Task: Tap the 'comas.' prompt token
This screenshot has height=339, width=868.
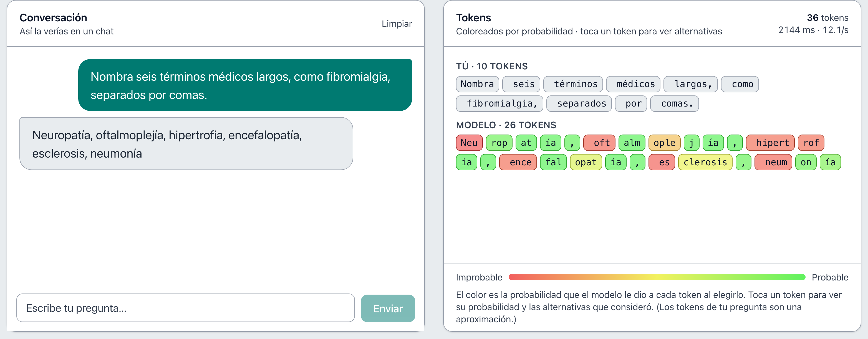Action: (x=674, y=104)
